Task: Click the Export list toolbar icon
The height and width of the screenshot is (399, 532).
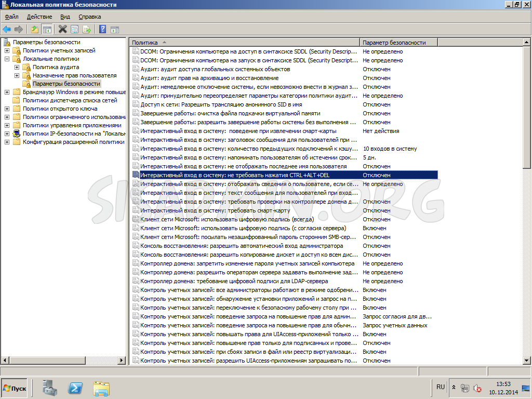Action: 87,29
